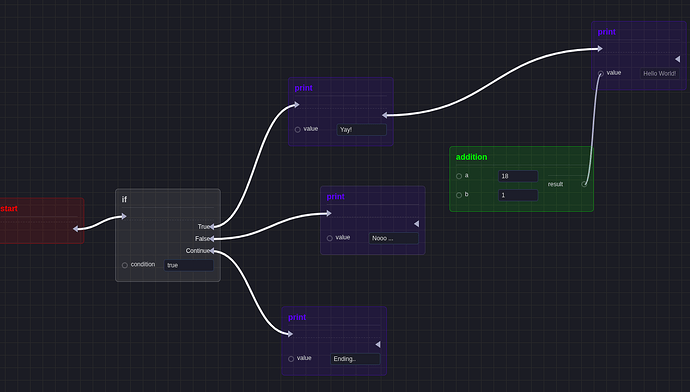The width and height of the screenshot is (690, 392).
Task: Click the 'Yay!' value input field
Action: tap(362, 130)
